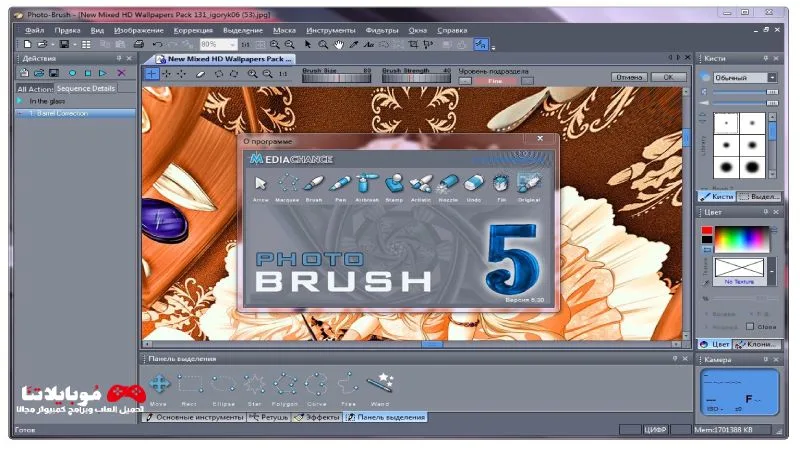This screenshot has height=450, width=800.
Task: Click the Undo arrow icon
Action: click(x=158, y=44)
